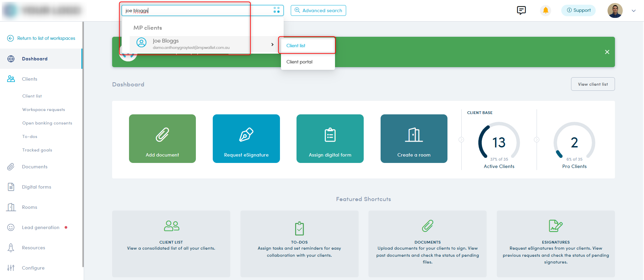This screenshot has width=644, height=280.
Task: Click the Lead generation smiley icon
Action: coord(11,227)
